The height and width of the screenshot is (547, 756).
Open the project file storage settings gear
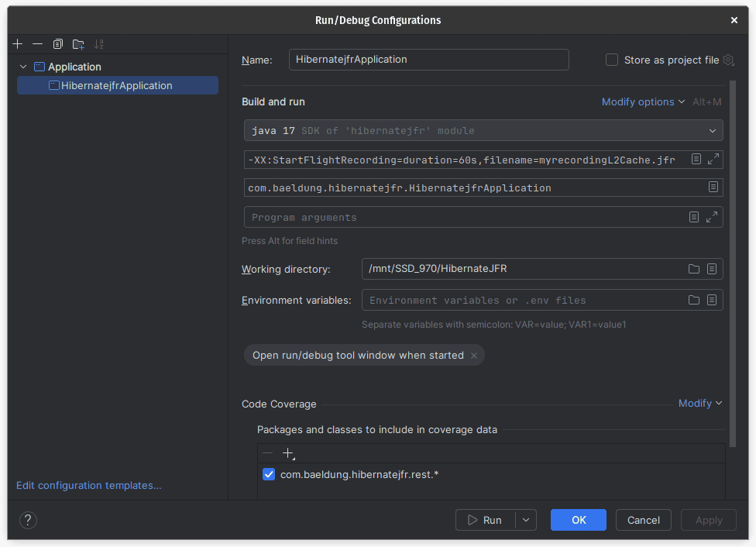[728, 60]
